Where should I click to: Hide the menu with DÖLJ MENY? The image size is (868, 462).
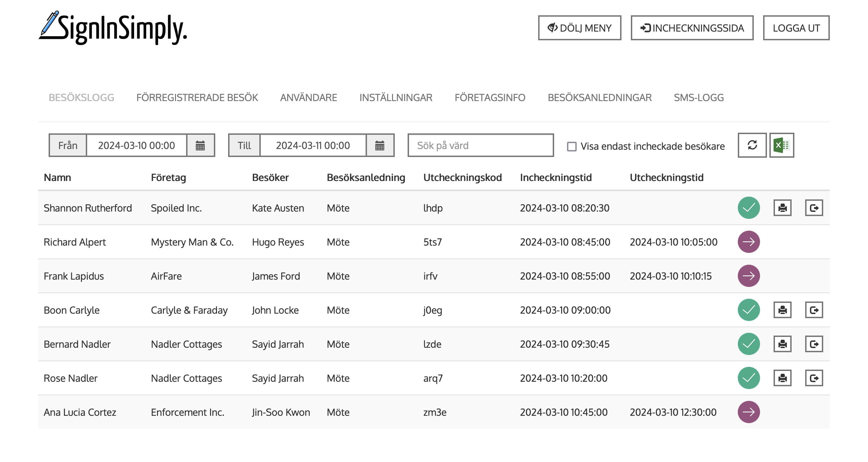[x=579, y=28]
